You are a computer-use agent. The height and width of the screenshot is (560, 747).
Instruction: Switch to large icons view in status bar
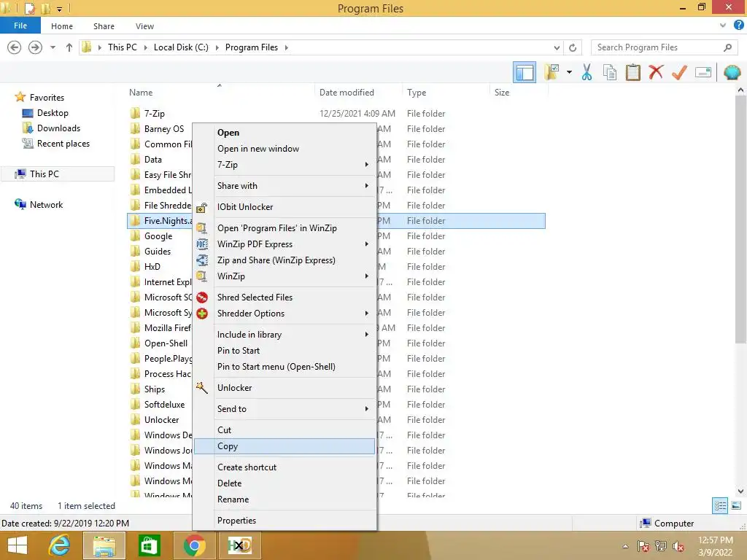point(736,506)
